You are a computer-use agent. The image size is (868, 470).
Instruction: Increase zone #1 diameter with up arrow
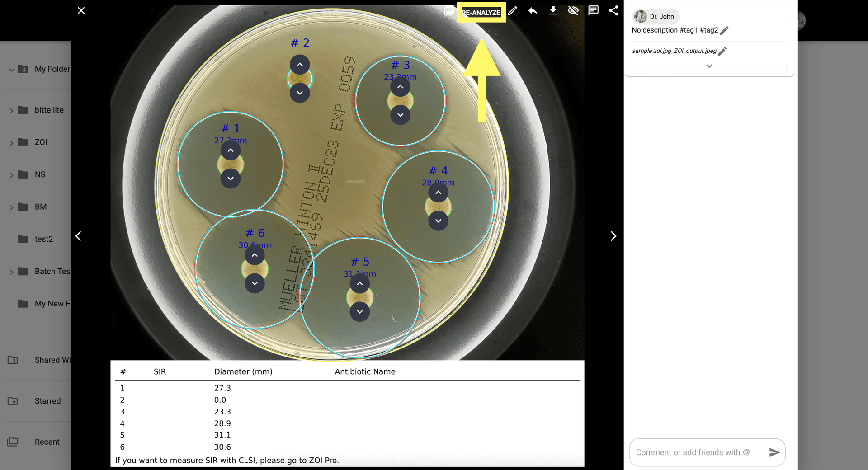[231, 150]
